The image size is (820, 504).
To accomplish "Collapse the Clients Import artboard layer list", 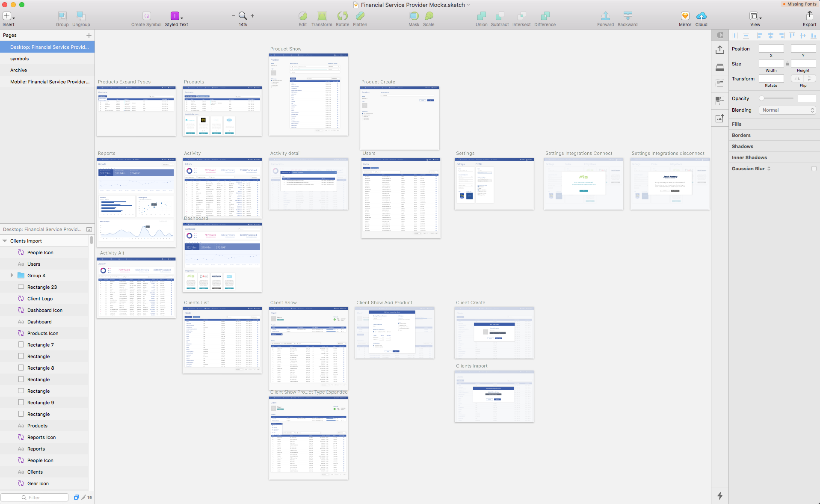I will 5,241.
